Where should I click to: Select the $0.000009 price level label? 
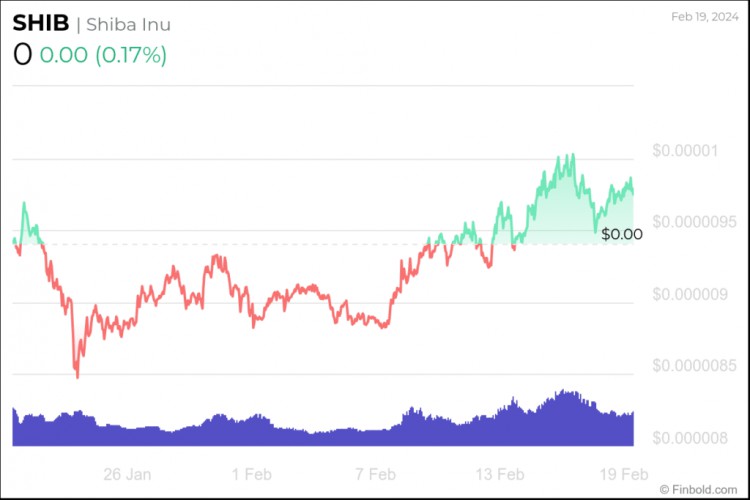click(690, 294)
